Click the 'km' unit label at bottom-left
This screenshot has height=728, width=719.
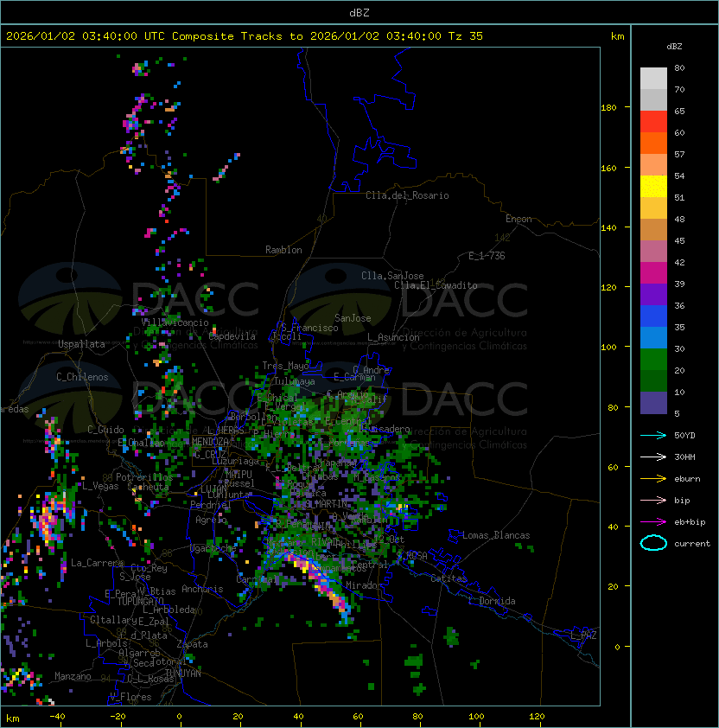click(x=13, y=718)
